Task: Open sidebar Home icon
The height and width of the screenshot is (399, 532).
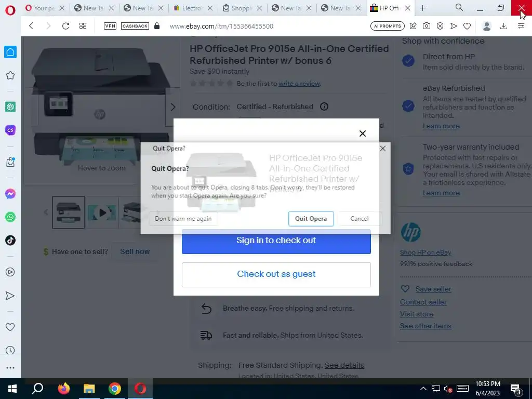Action: tap(10, 52)
